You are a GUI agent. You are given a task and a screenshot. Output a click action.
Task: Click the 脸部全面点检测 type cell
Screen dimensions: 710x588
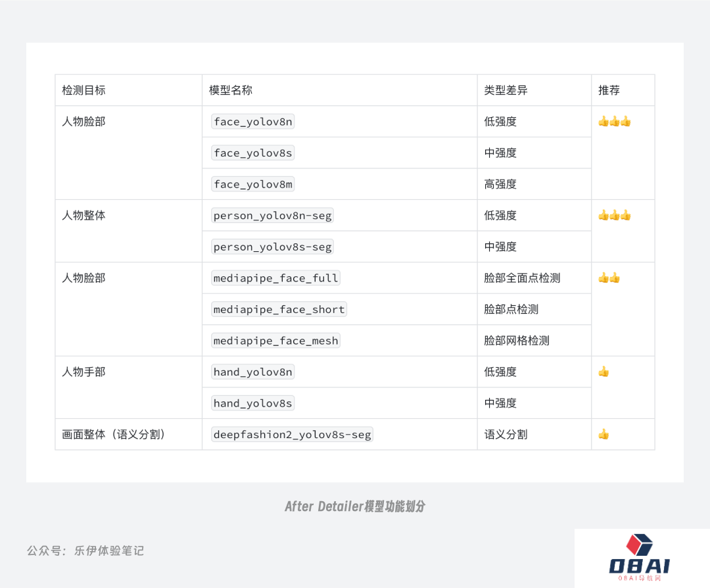(522, 278)
